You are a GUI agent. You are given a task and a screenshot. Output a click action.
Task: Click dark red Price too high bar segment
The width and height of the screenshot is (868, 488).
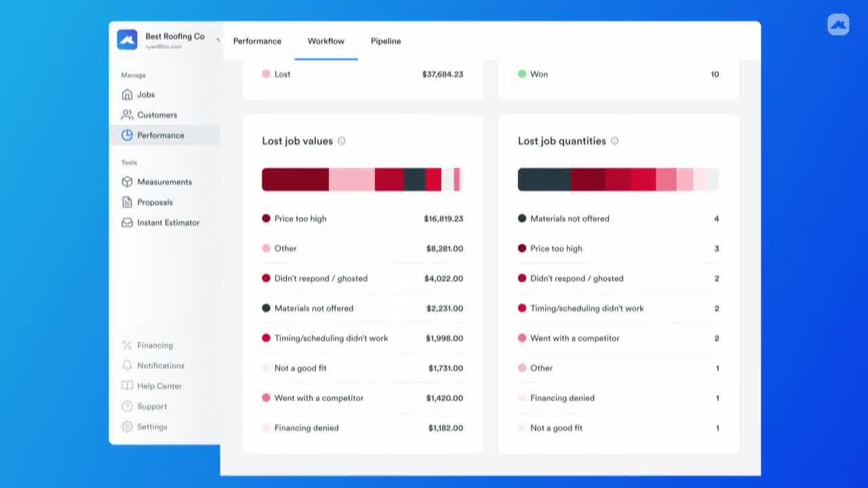(x=295, y=180)
